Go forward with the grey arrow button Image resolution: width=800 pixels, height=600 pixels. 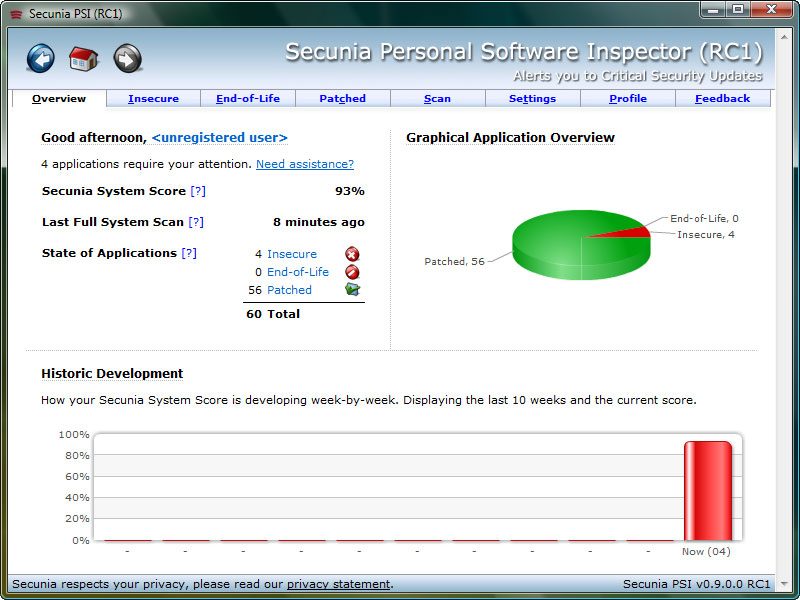[x=128, y=58]
